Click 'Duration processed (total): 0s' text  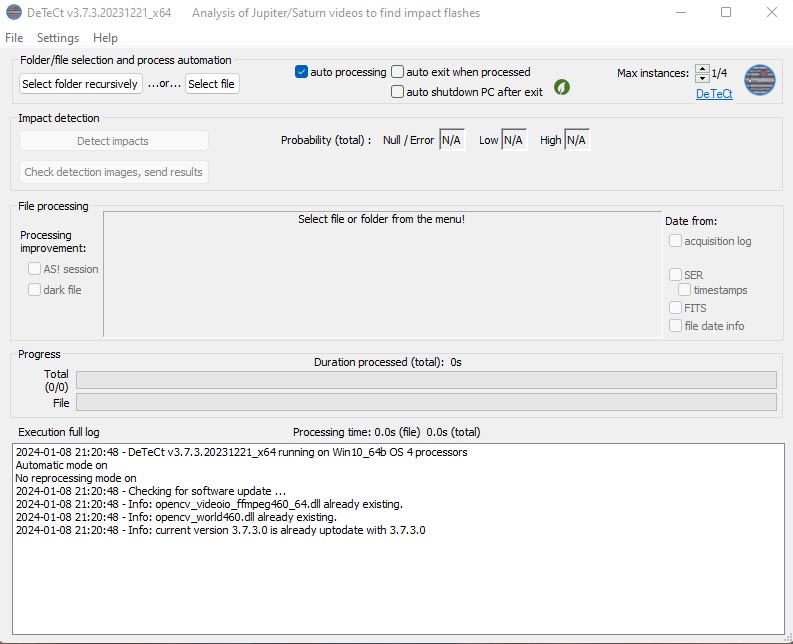387,362
